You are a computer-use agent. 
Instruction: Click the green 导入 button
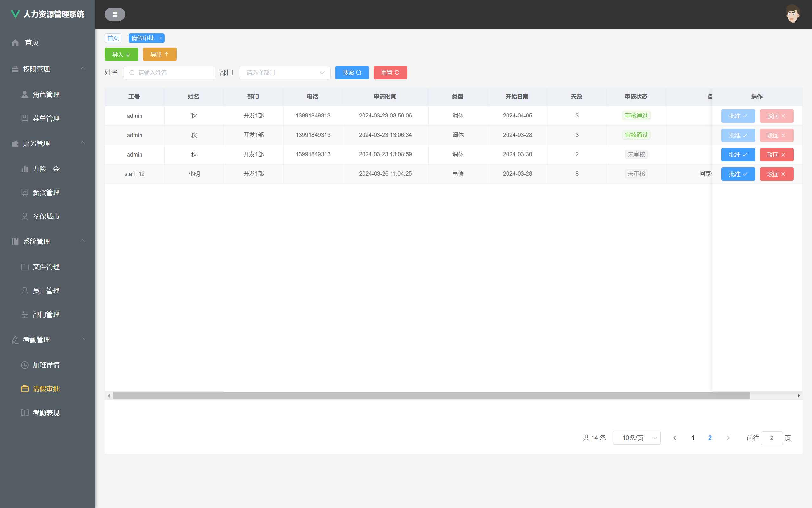pyautogui.click(x=121, y=54)
